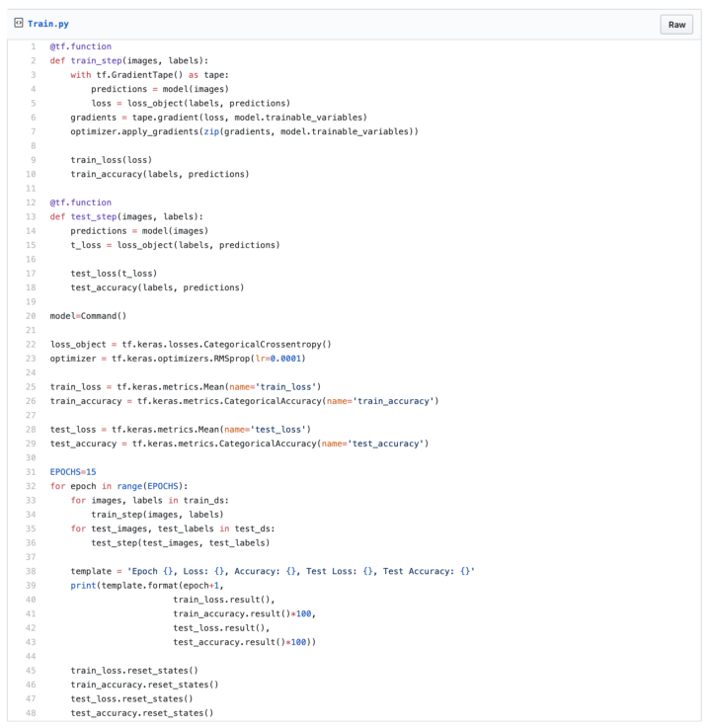711x728 pixels.
Task: Click range(EPOCHS) on line 32
Action: tap(150, 486)
